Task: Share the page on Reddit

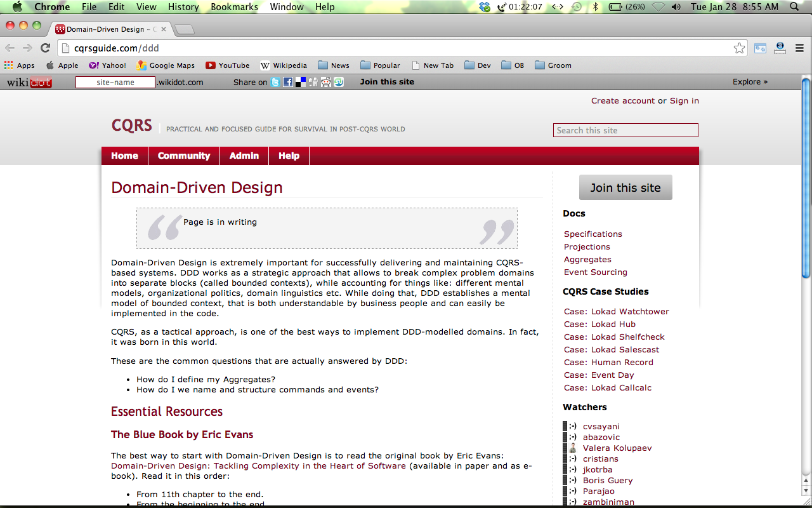Action: pyautogui.click(x=326, y=82)
